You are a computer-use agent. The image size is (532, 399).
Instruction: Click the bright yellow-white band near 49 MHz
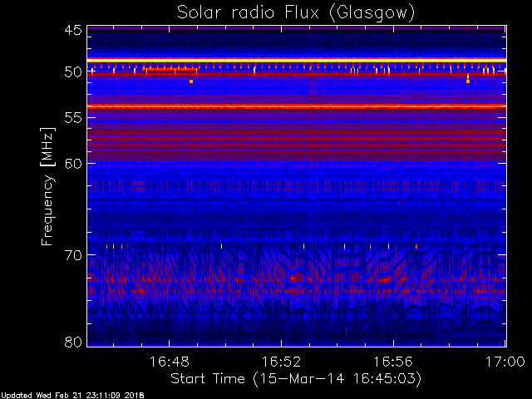click(297, 61)
